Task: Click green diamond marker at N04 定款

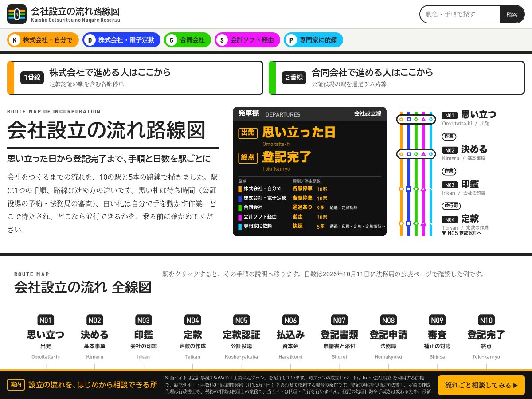Action: pyautogui.click(x=416, y=223)
